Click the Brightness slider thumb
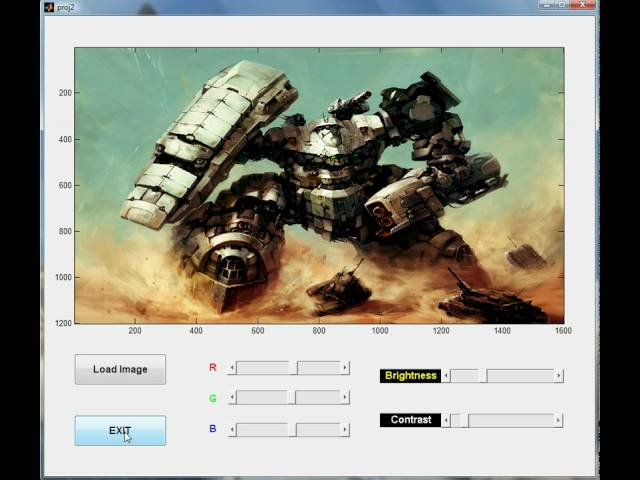 click(483, 376)
